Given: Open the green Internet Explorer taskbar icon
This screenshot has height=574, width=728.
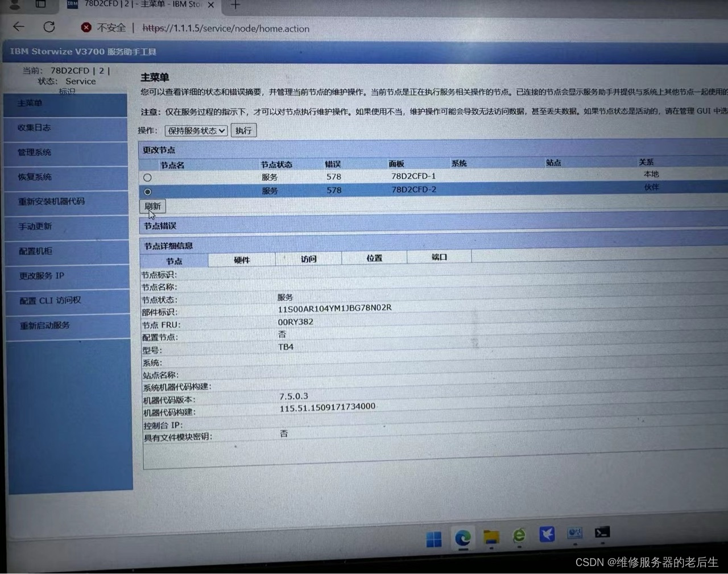Looking at the screenshot, I should click(519, 535).
